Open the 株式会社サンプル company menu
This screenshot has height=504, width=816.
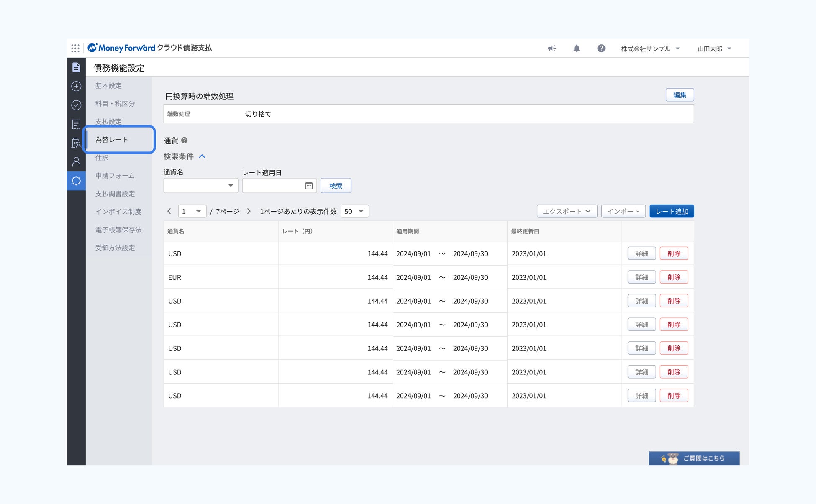pyautogui.click(x=650, y=49)
